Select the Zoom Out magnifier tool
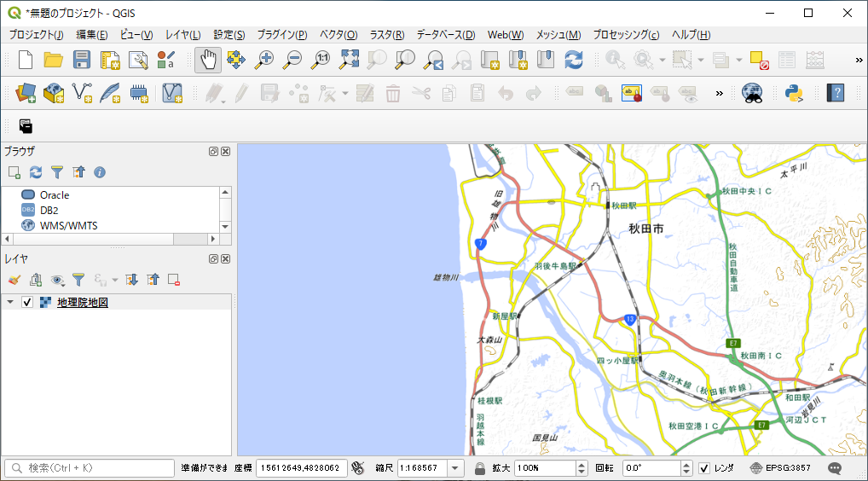 pyautogui.click(x=292, y=60)
